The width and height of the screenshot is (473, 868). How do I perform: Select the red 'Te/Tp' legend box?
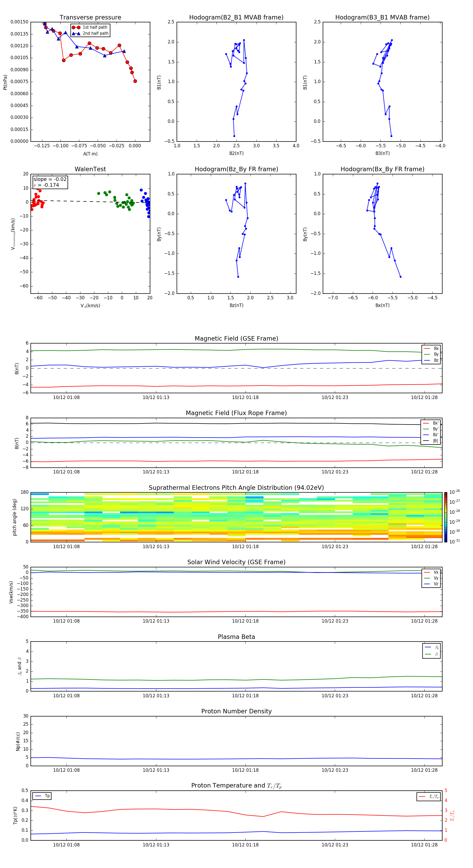pos(429,796)
